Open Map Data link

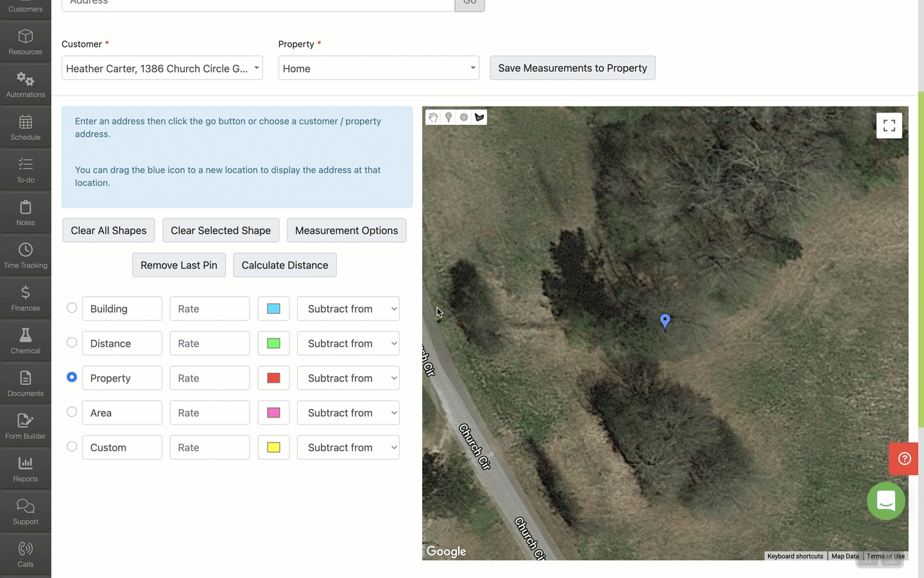pos(845,556)
